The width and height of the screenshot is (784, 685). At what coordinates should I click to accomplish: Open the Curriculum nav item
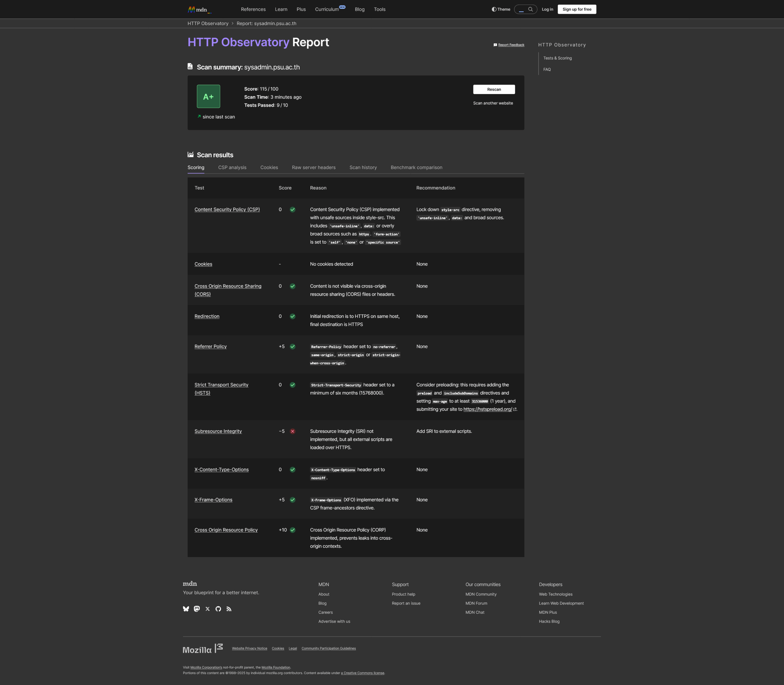coord(330,9)
